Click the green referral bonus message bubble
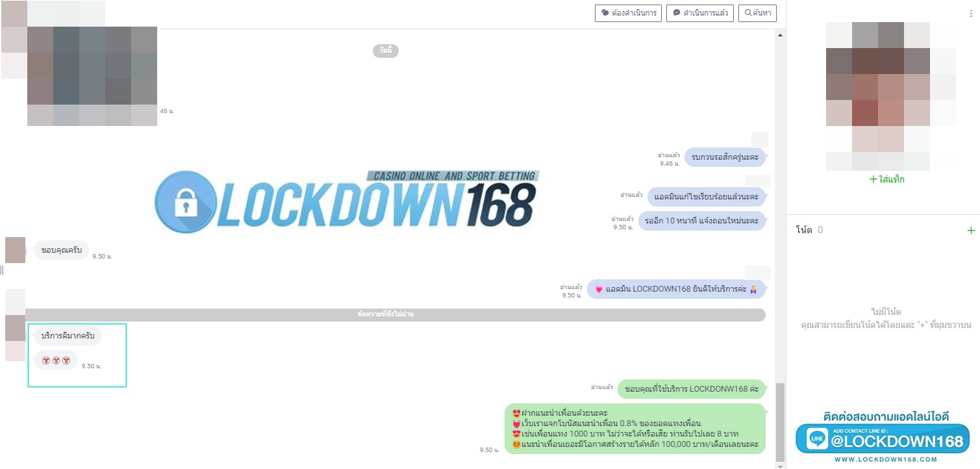This screenshot has height=469, width=980. pos(635,429)
